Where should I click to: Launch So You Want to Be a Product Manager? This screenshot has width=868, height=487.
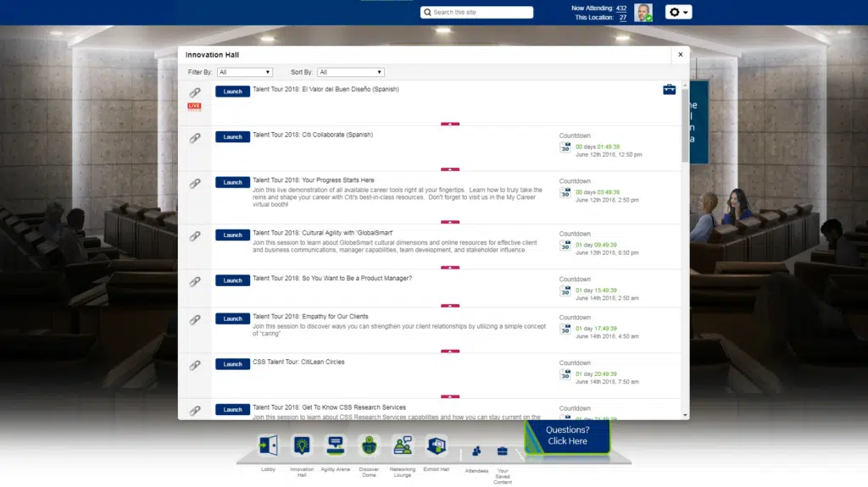point(232,280)
